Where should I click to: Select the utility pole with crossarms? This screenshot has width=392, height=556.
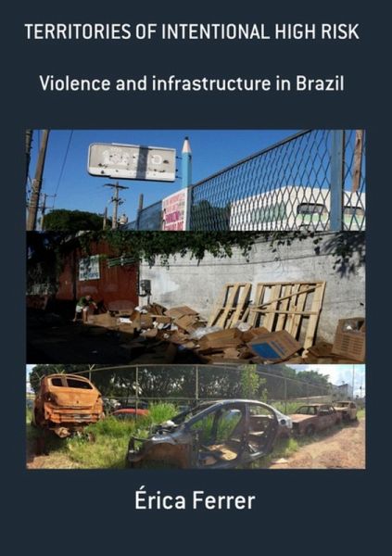coord(116,205)
